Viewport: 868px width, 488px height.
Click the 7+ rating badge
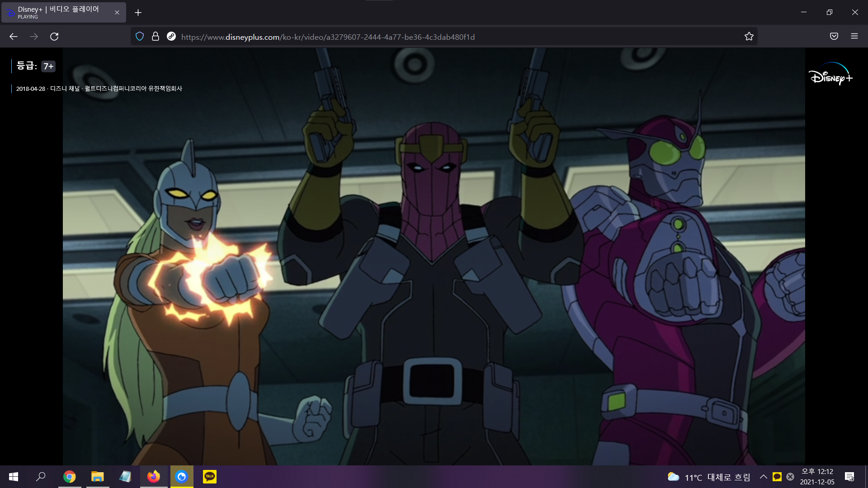tap(48, 66)
